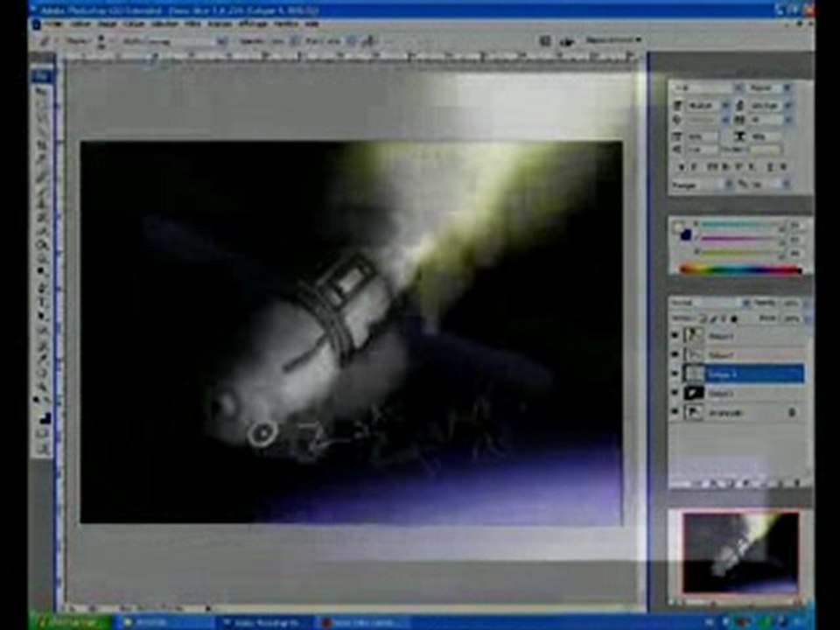840x630 pixels.
Task: Open the tool preset picker in options bar
Action: pos(46,41)
